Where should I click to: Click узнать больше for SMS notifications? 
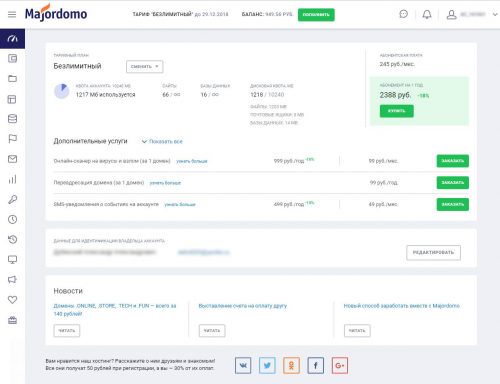click(x=180, y=205)
